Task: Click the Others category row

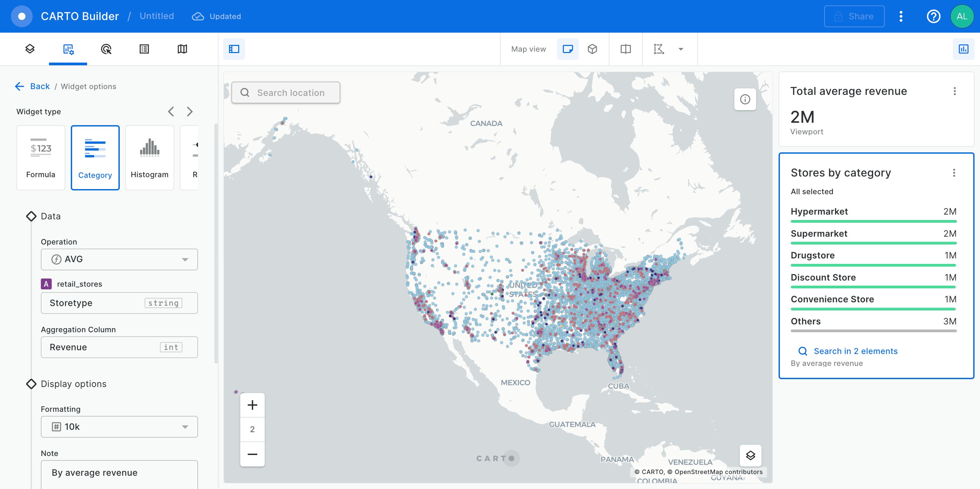Action: click(873, 325)
